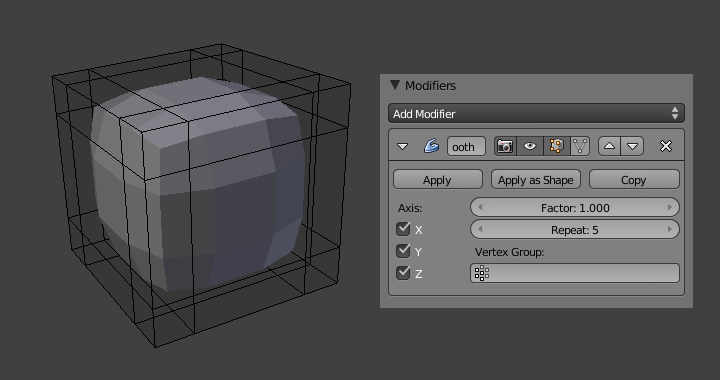Click the Repeat 5 slider field

tap(575, 229)
